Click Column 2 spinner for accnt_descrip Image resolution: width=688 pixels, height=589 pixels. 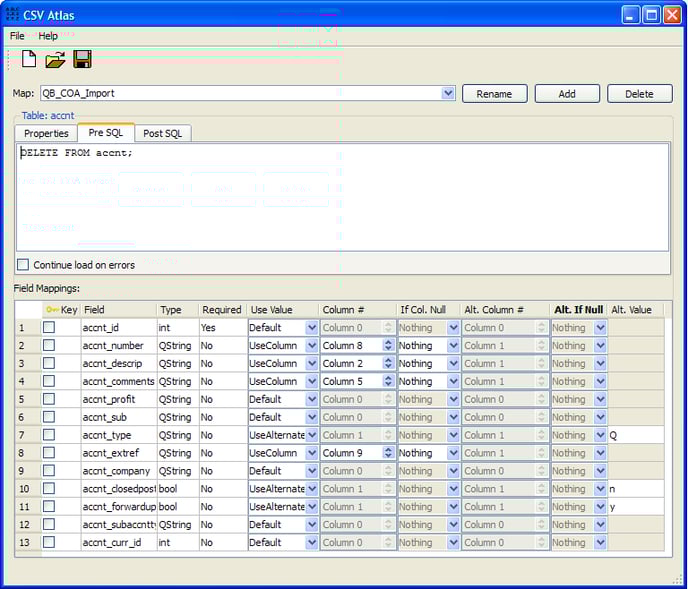pos(388,363)
